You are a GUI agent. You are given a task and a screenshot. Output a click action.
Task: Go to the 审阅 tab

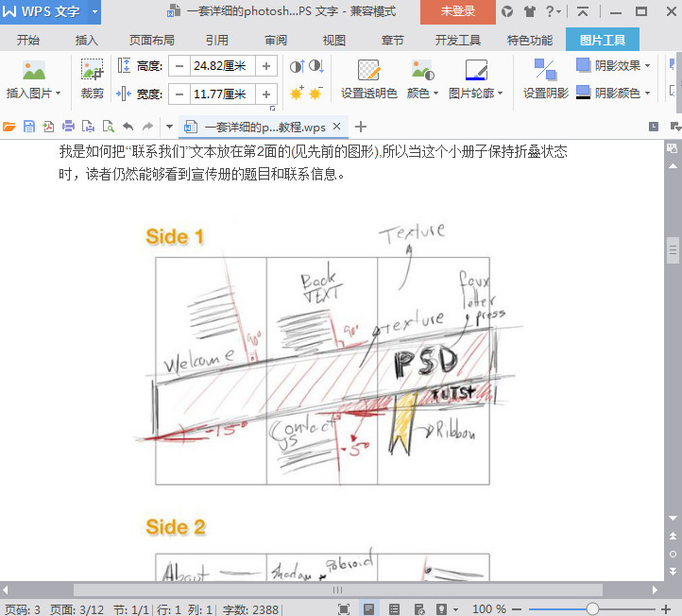click(276, 40)
